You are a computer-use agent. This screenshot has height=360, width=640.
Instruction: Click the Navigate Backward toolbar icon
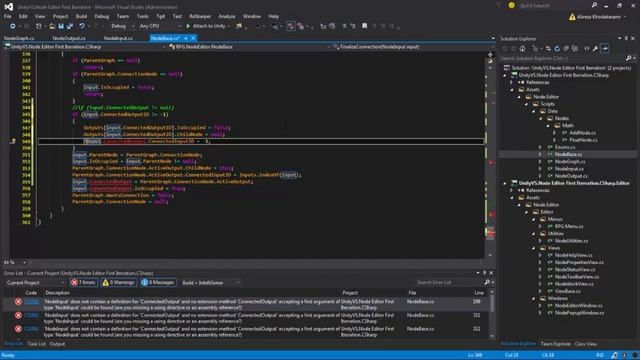coord(13,26)
